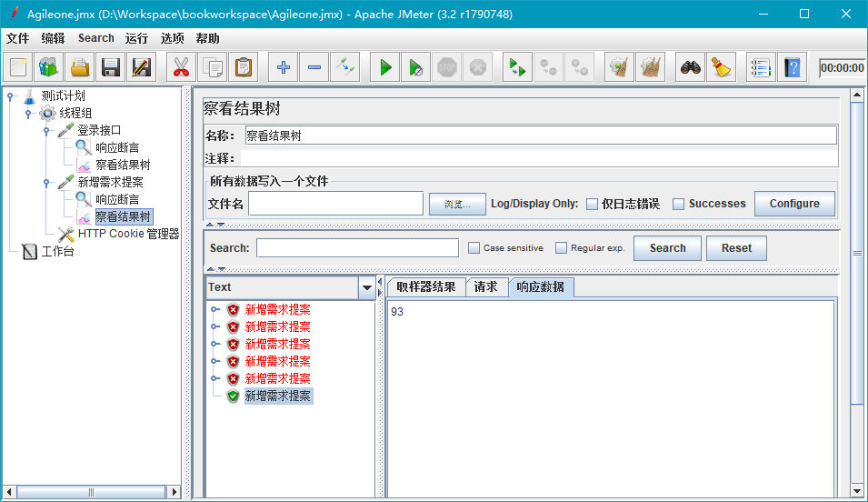Screen dimensions: 868x502
Task: Start test without pauses icon
Action: tap(415, 67)
